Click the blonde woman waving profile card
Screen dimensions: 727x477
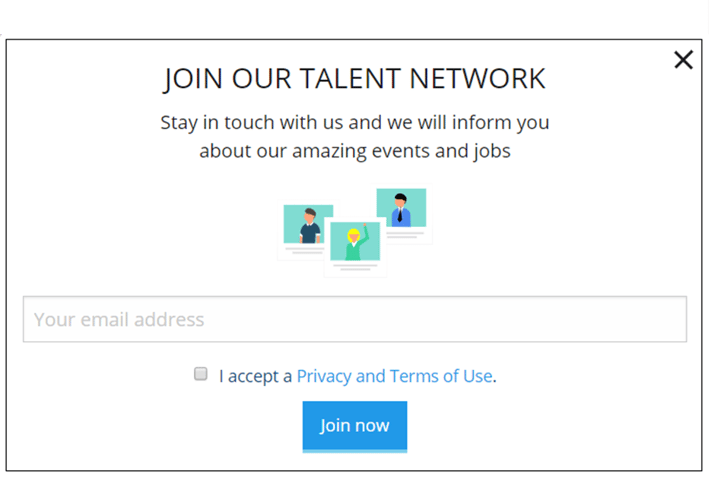tap(355, 247)
